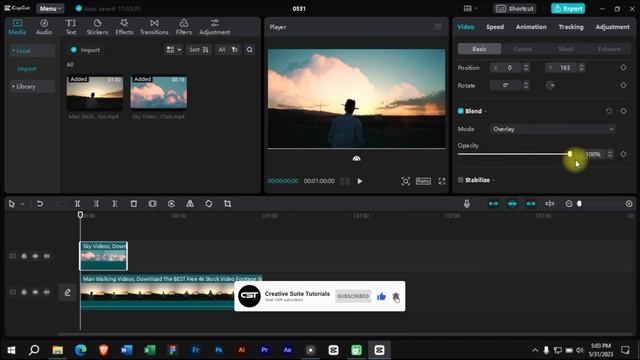Click the Opacity value stepper arrows
The height and width of the screenshot is (360, 640).
click(x=610, y=154)
